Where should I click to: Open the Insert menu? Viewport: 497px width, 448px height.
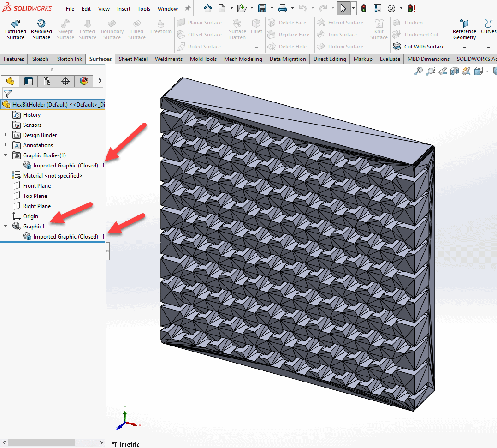click(124, 9)
